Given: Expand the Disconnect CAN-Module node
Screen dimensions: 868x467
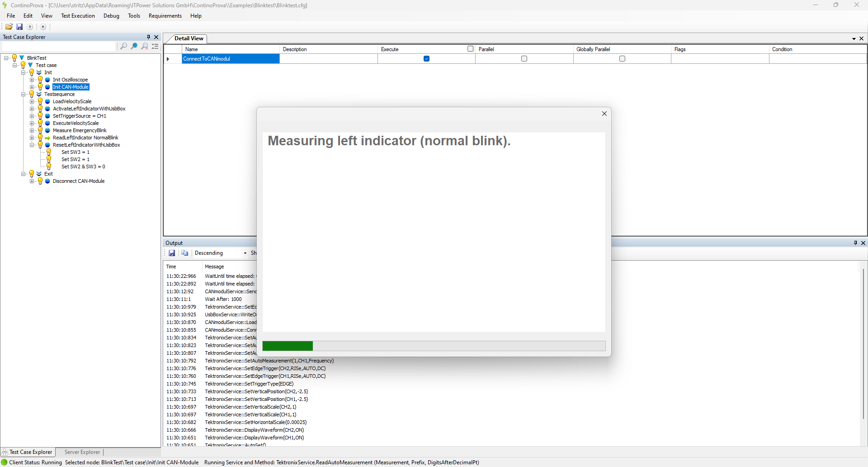Looking at the screenshot, I should click(x=32, y=181).
